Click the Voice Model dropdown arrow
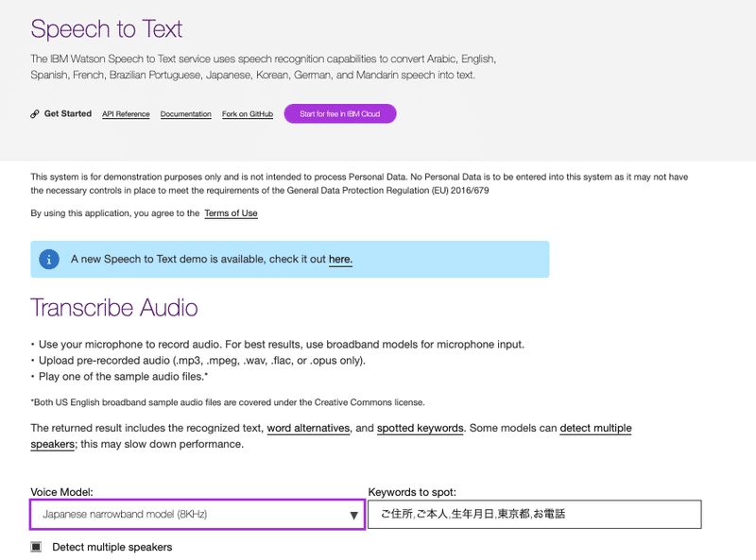Viewport: 756px width, 560px height. click(x=353, y=516)
